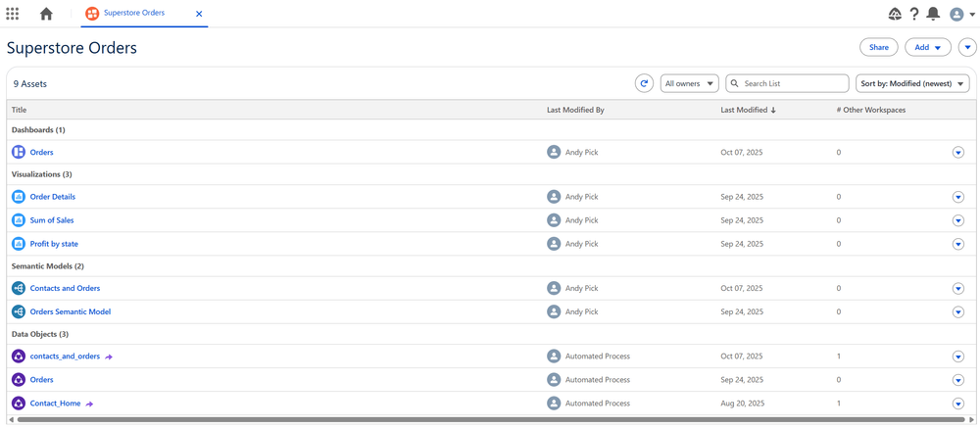Open the notifications bell

click(x=933, y=14)
